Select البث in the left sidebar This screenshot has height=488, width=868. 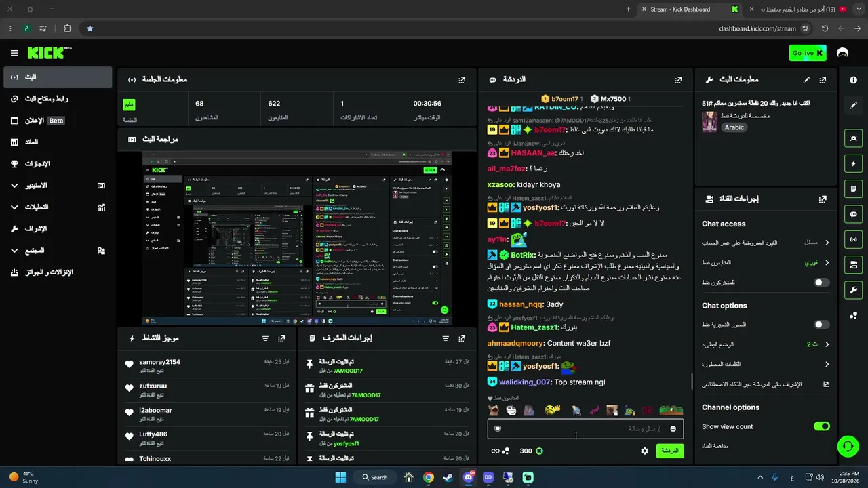(58, 77)
